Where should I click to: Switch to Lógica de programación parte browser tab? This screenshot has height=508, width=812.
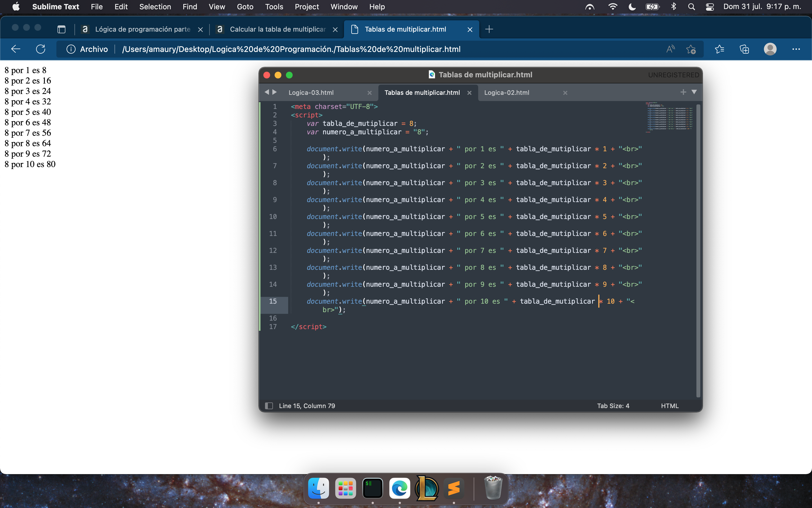pyautogui.click(x=143, y=29)
